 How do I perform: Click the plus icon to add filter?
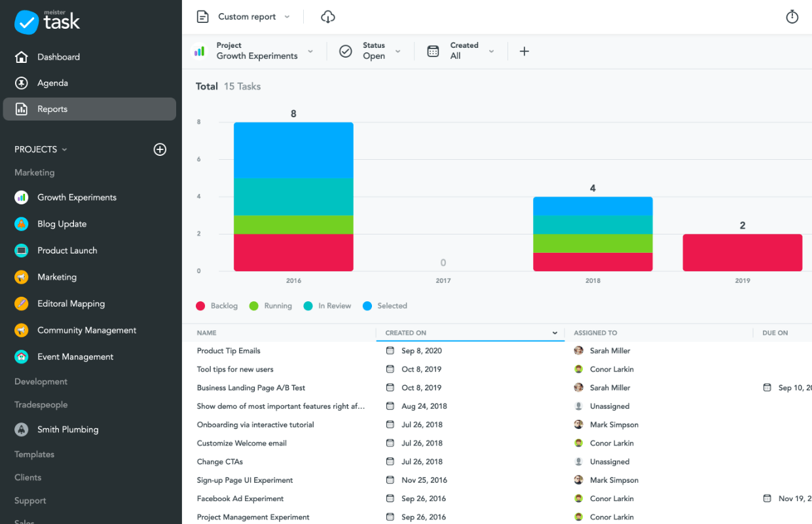pos(524,51)
